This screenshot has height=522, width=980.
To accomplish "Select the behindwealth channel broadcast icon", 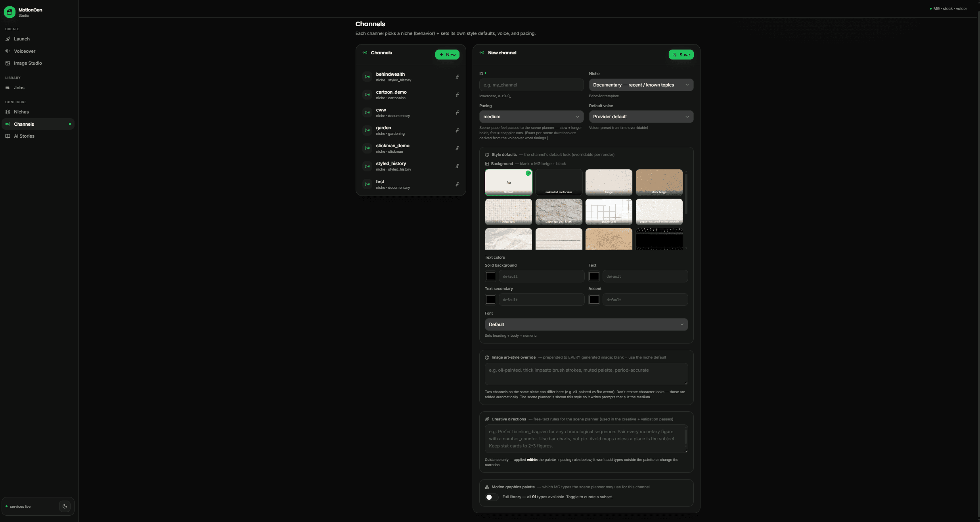I will [x=367, y=77].
